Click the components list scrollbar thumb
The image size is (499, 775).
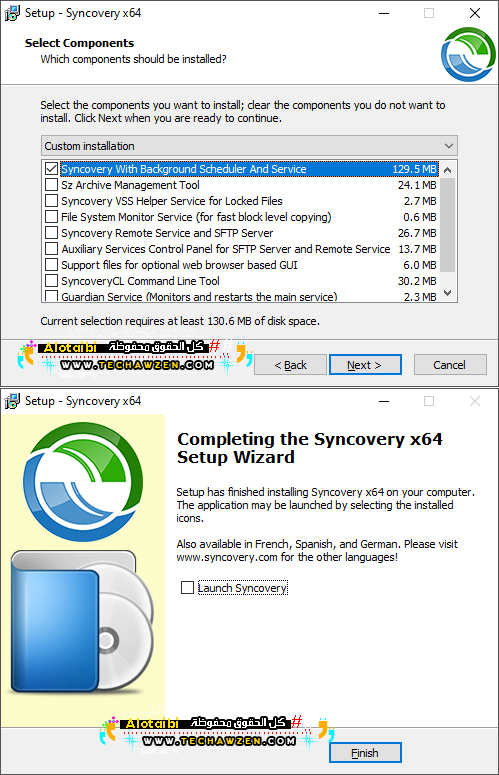(x=448, y=224)
